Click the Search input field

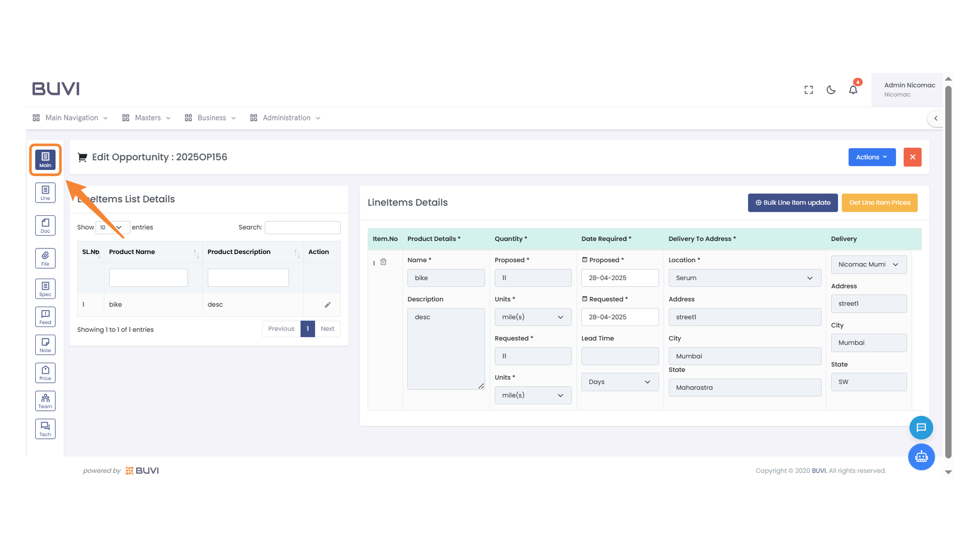pos(302,228)
